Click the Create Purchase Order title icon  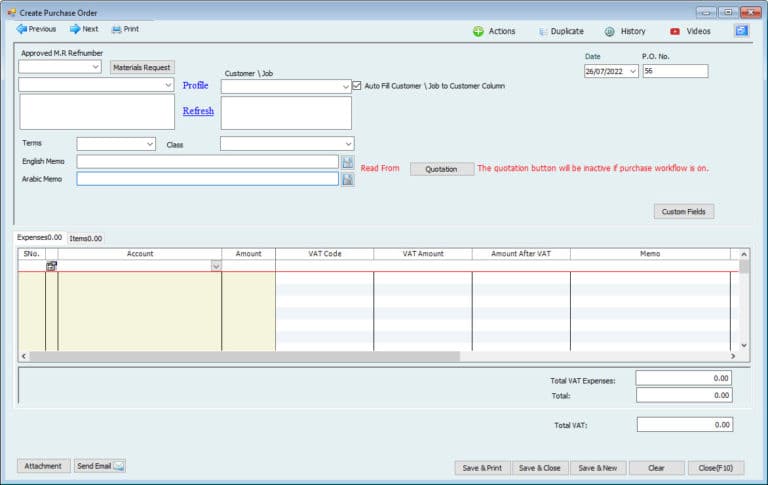pyautogui.click(x=12, y=13)
